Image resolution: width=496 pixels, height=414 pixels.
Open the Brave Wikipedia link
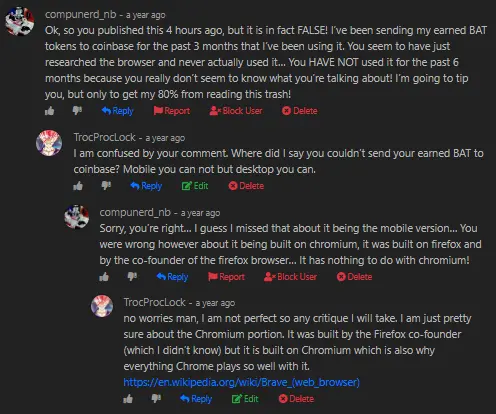click(x=242, y=382)
